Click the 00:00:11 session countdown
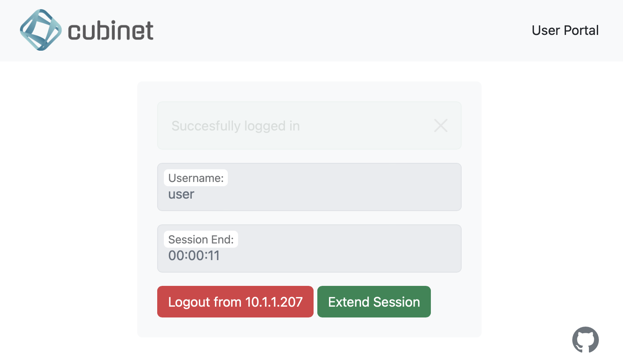The height and width of the screenshot is (364, 623). tap(194, 256)
